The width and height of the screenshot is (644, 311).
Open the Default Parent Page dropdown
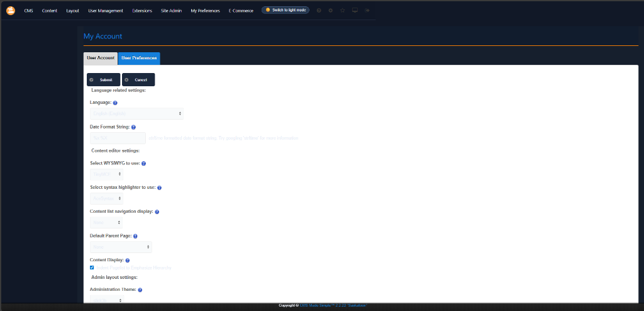click(121, 247)
